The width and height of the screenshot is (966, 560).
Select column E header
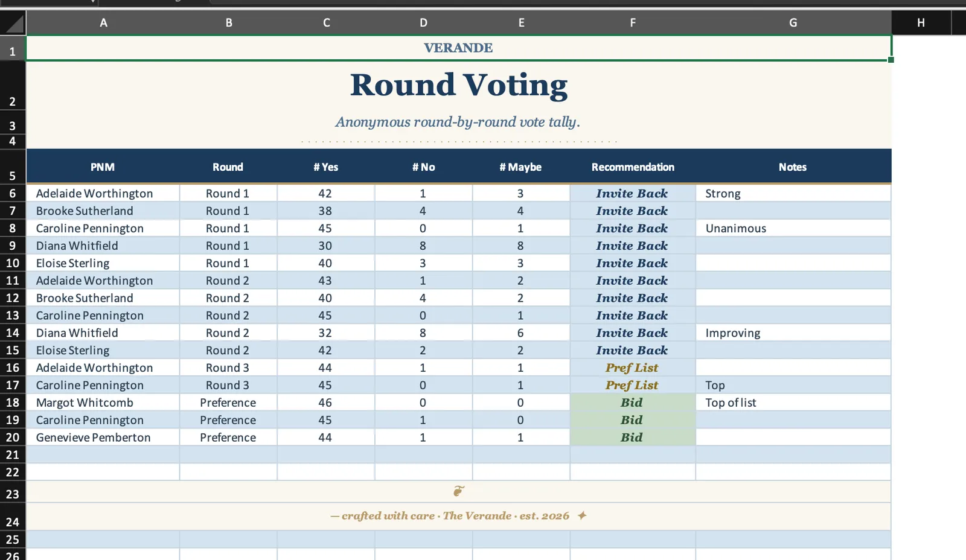click(x=521, y=23)
